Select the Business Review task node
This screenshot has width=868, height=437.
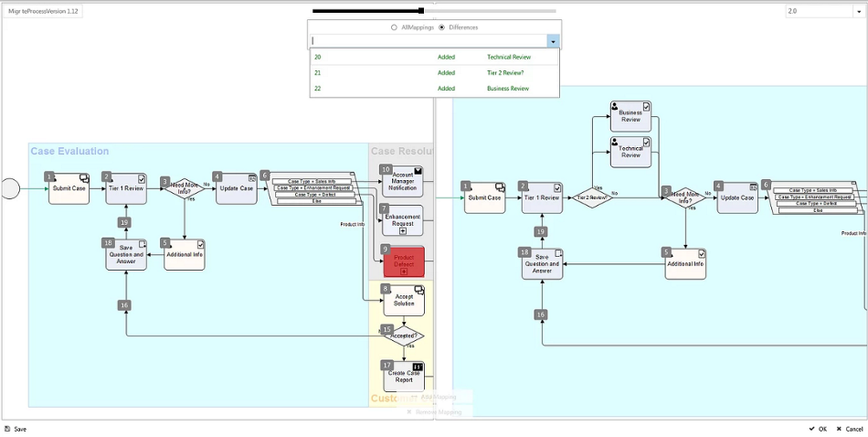630,116
